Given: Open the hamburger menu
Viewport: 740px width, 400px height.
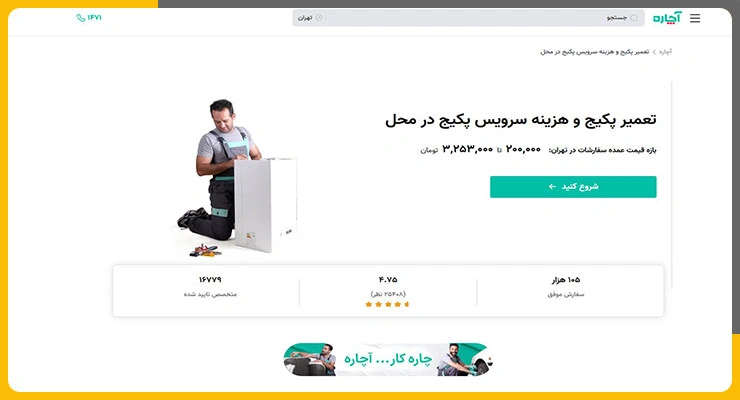Looking at the screenshot, I should [x=695, y=18].
